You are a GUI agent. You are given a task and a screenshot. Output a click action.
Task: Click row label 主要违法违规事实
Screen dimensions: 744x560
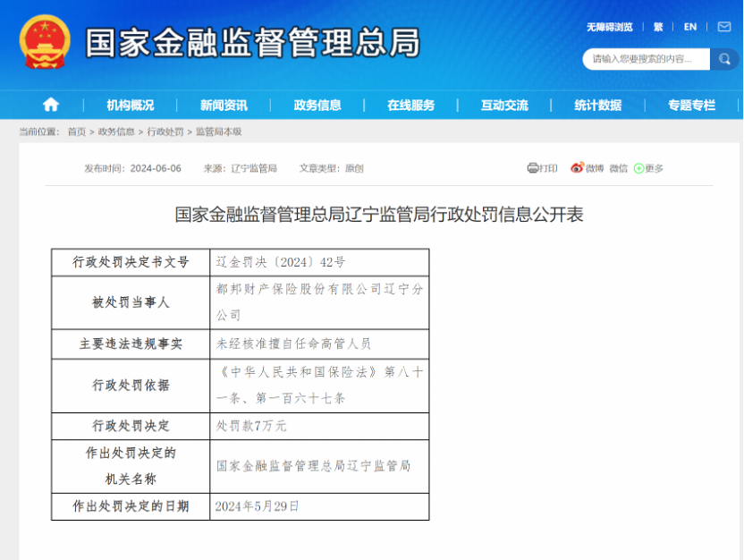(131, 344)
